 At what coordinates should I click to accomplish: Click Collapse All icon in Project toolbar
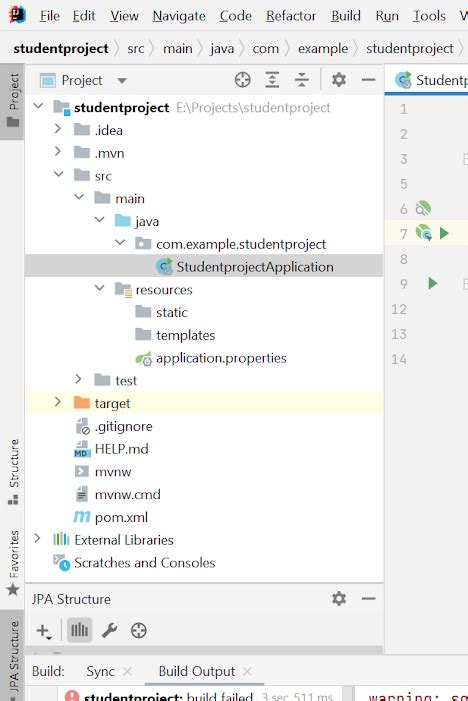click(x=302, y=80)
